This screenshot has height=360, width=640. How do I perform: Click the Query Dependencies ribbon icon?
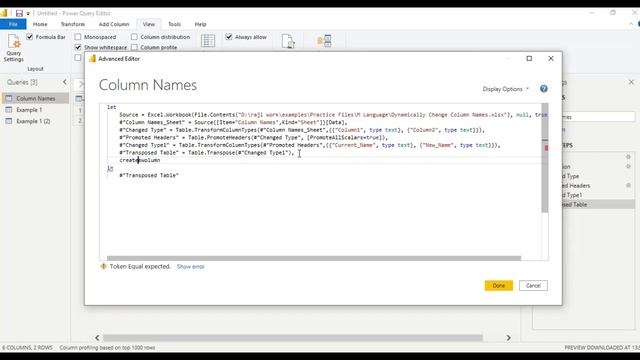pyautogui.click(x=324, y=40)
